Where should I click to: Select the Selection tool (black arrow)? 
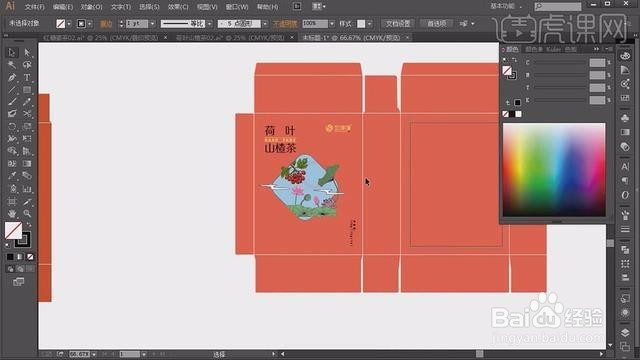(12, 52)
